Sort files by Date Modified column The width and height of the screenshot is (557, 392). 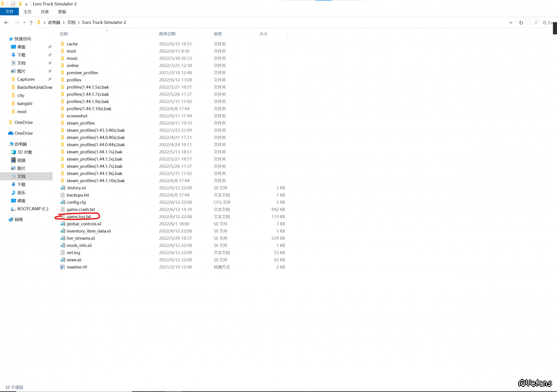(x=167, y=34)
